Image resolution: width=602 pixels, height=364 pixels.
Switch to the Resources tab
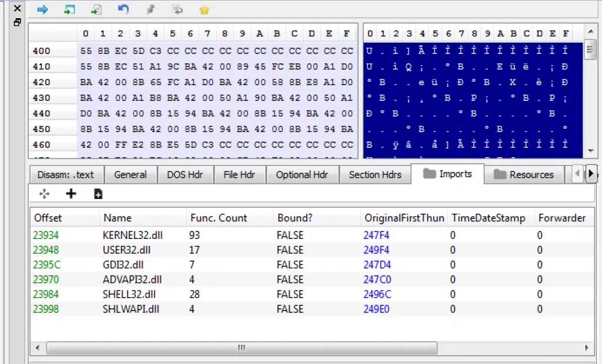tap(524, 174)
